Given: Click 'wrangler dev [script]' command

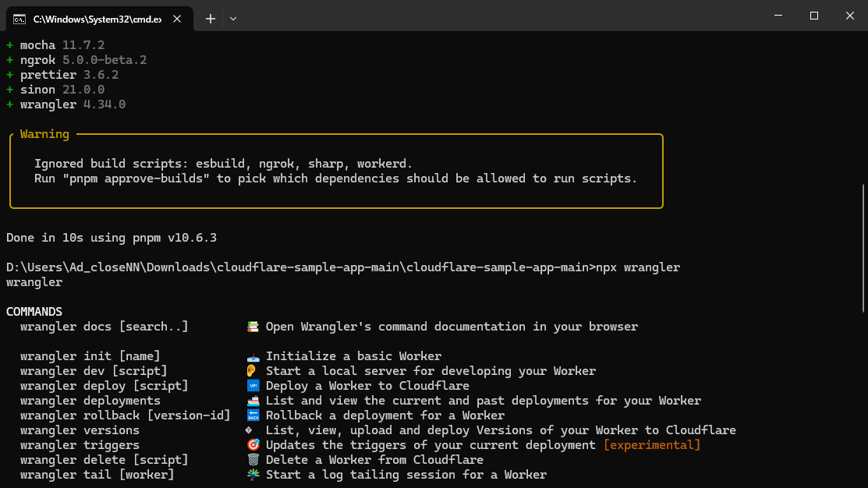Looking at the screenshot, I should tap(94, 371).
